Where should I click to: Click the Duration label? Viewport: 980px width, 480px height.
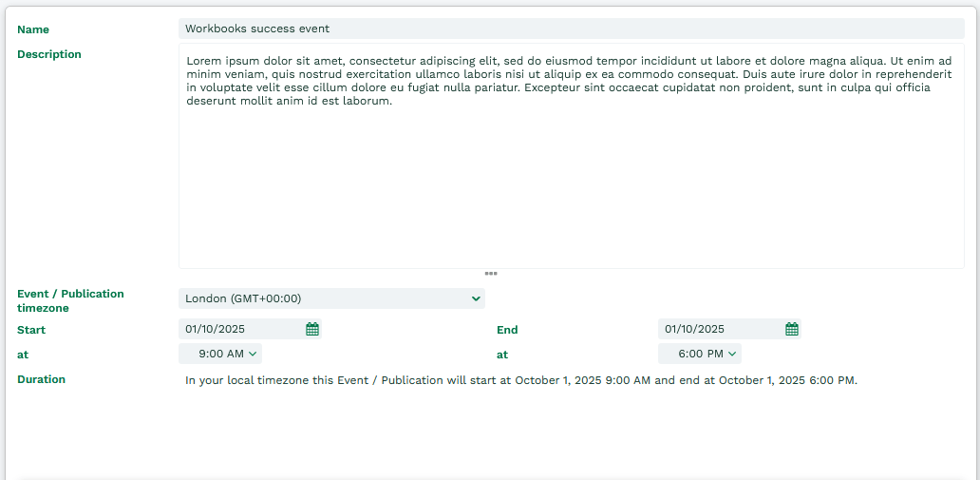41,379
